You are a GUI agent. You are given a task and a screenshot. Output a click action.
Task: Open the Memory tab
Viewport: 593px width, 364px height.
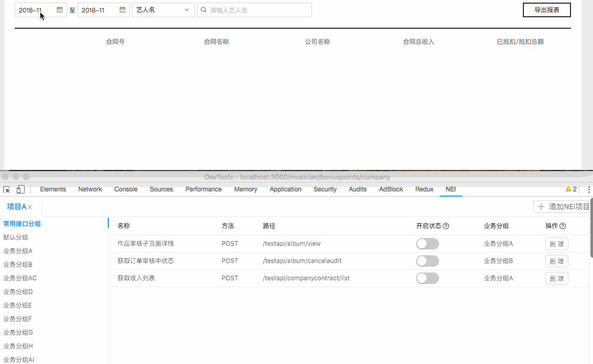(246, 189)
